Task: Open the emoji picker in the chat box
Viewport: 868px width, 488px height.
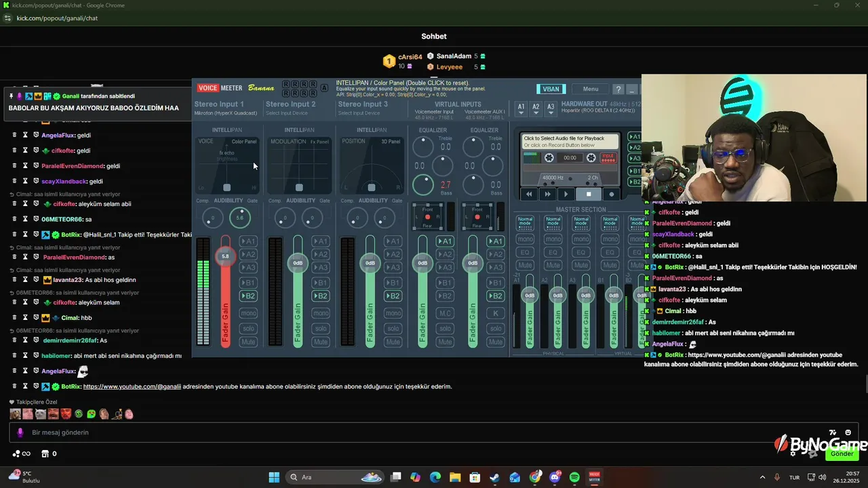Action: click(848, 432)
